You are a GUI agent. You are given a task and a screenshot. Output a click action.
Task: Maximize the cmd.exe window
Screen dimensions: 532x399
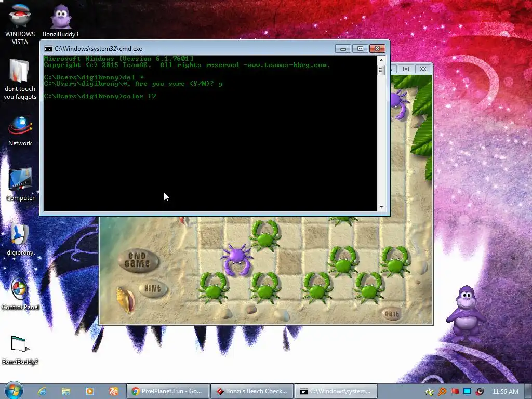coord(360,49)
